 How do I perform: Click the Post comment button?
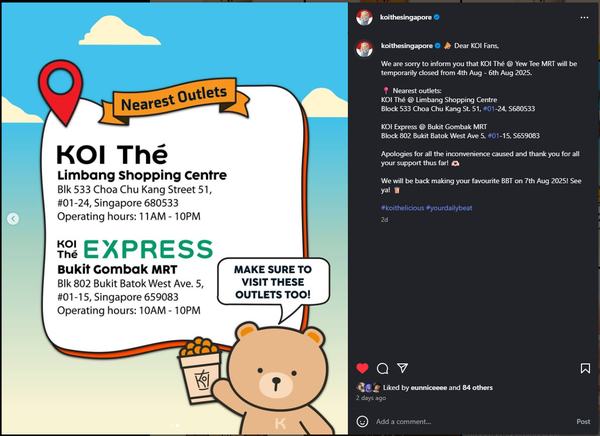pyautogui.click(x=583, y=421)
